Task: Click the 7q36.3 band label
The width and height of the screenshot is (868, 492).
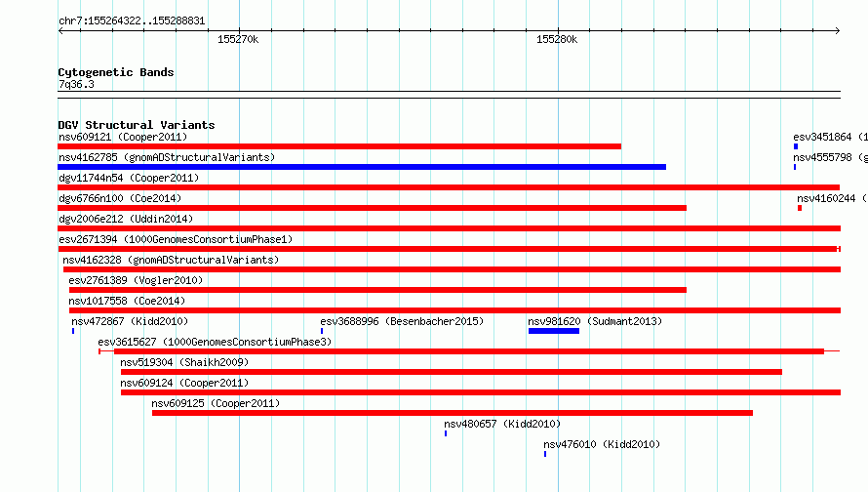Action: [x=76, y=84]
